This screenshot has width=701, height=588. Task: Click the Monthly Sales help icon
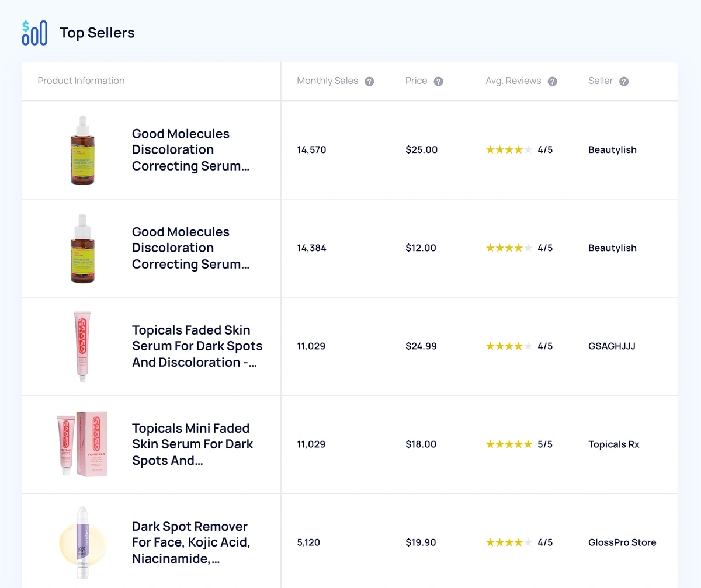coord(369,82)
